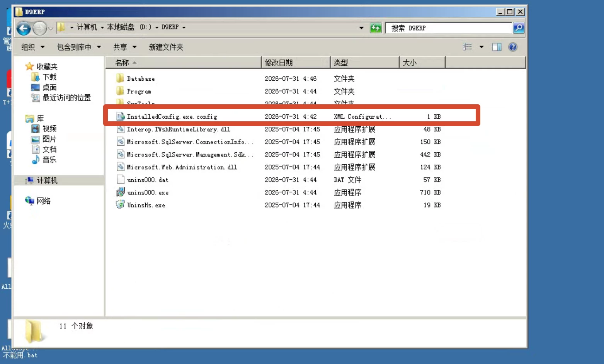Open the 包含到库中 menu
This screenshot has width=604, height=364.
tap(79, 47)
